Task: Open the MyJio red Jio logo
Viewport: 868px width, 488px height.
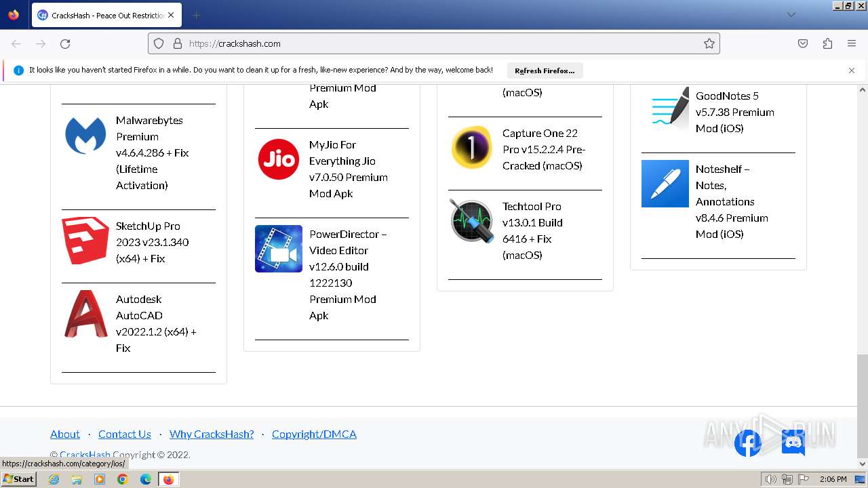Action: coord(279,159)
